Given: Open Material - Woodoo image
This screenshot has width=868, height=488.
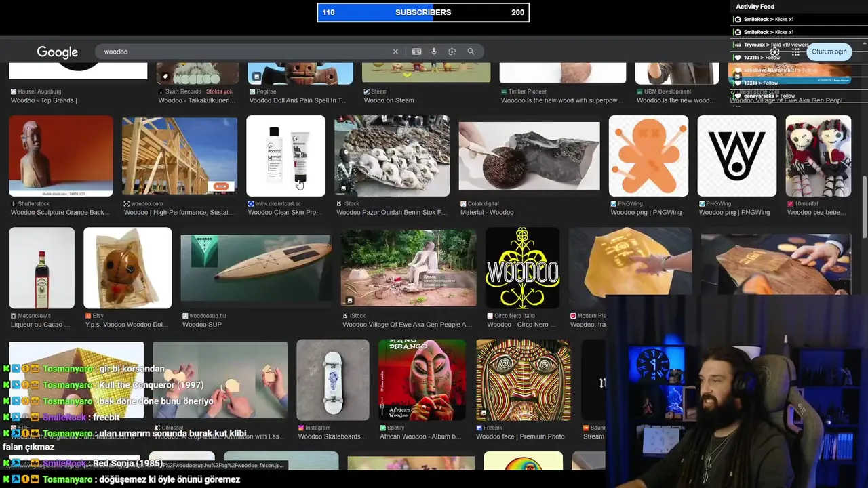Looking at the screenshot, I should pos(529,156).
